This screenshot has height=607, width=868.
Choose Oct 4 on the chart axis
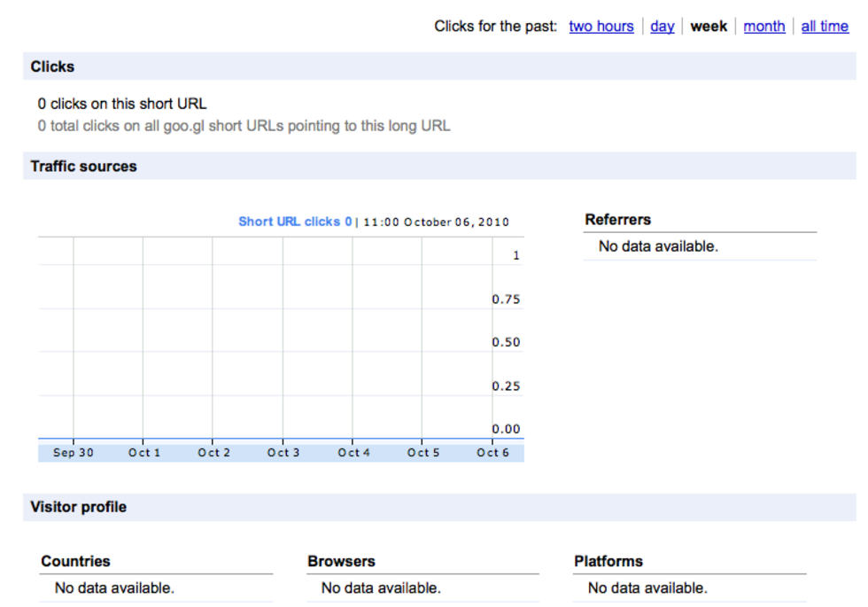[x=353, y=453]
